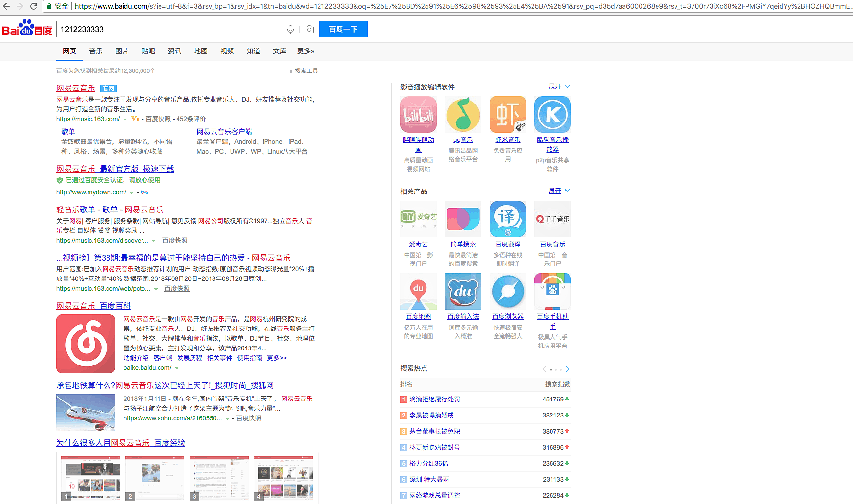Click the browser reload icon

(x=34, y=6)
